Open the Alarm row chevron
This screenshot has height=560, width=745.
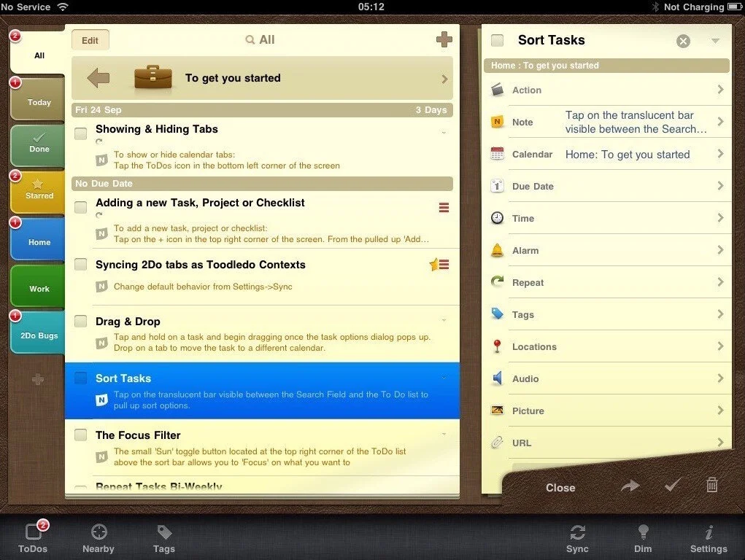point(720,250)
